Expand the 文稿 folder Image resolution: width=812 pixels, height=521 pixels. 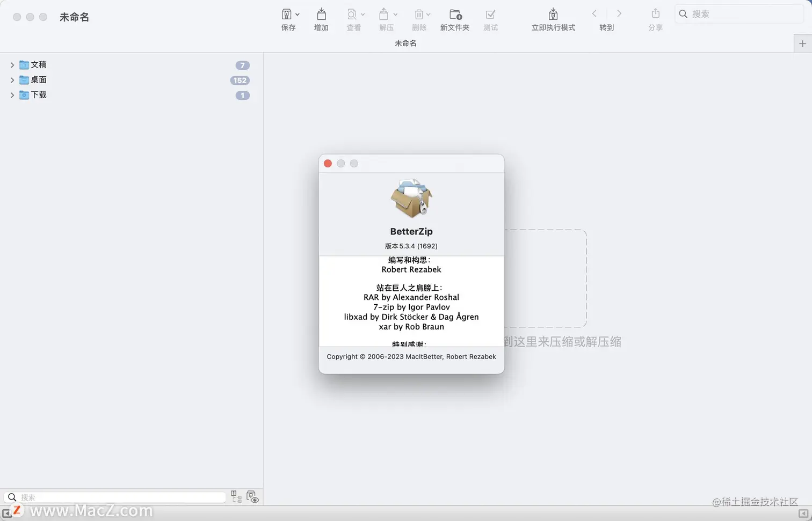[12, 65]
